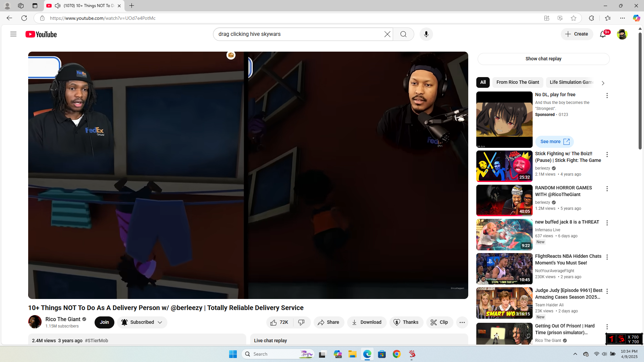Open the YouTube guide hamburger menu
Viewport: 644px width, 362px height.
click(13, 34)
